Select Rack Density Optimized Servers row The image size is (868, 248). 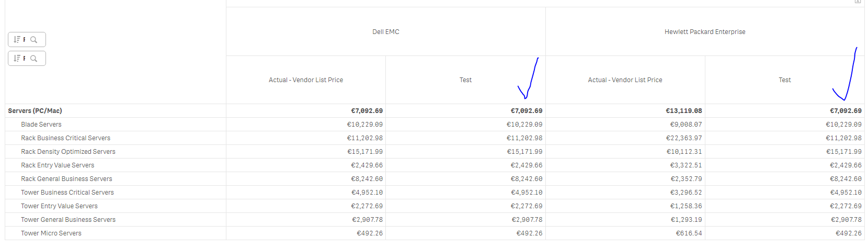pyautogui.click(x=68, y=152)
